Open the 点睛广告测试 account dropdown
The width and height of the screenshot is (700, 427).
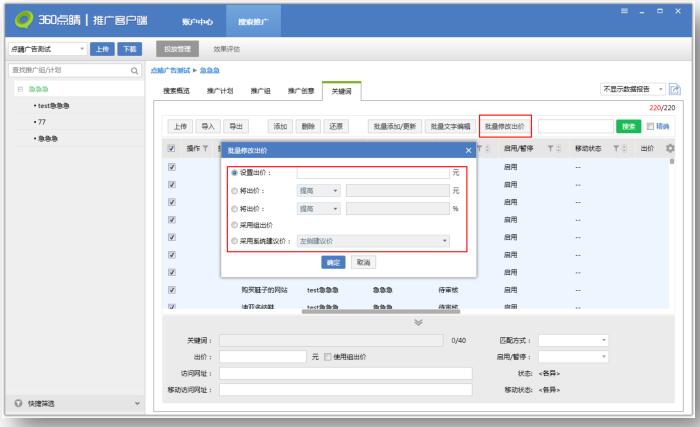(48, 49)
